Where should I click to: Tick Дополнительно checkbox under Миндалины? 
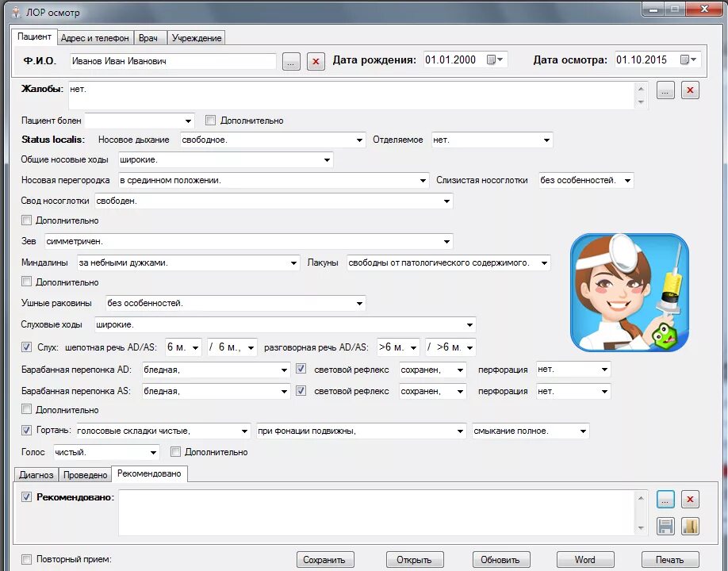26,282
